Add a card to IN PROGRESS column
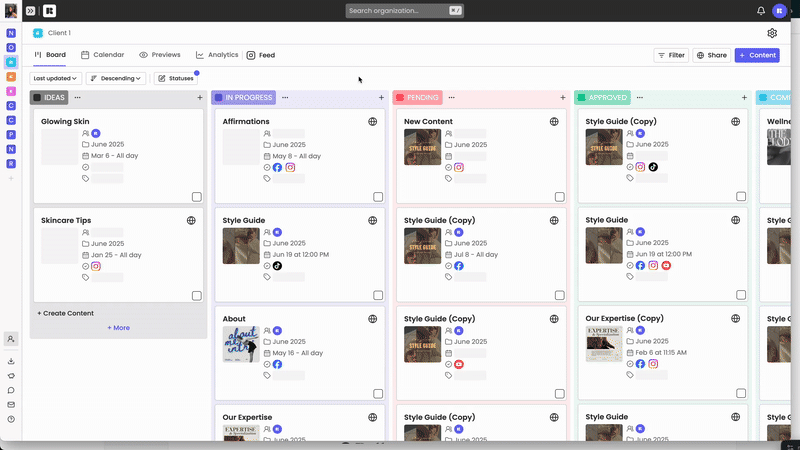 (x=381, y=97)
